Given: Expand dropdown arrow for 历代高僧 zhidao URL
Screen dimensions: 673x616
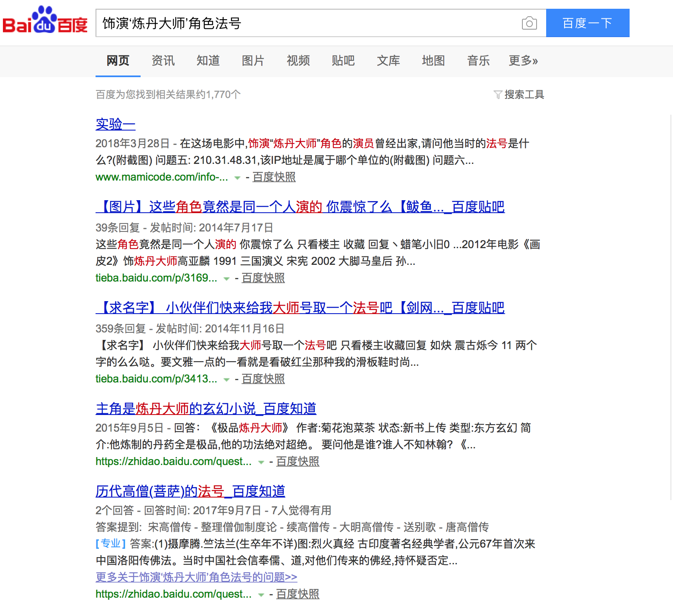Looking at the screenshot, I should 261,595.
